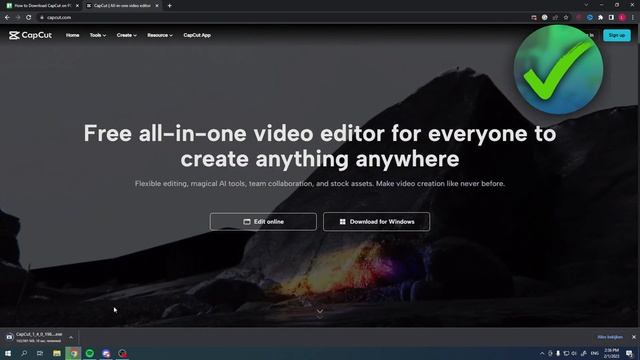640x360 pixels.
Task: Click the microphone icon in system tray
Action: point(558,353)
